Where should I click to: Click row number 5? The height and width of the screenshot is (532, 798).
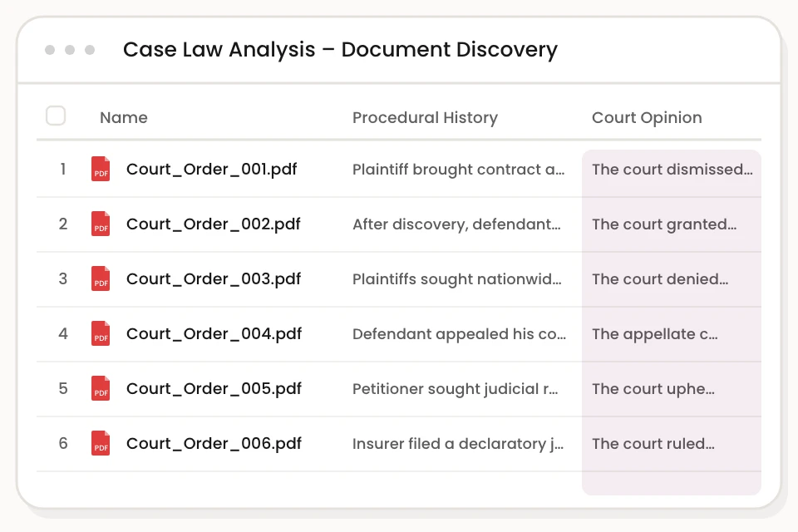pos(63,388)
